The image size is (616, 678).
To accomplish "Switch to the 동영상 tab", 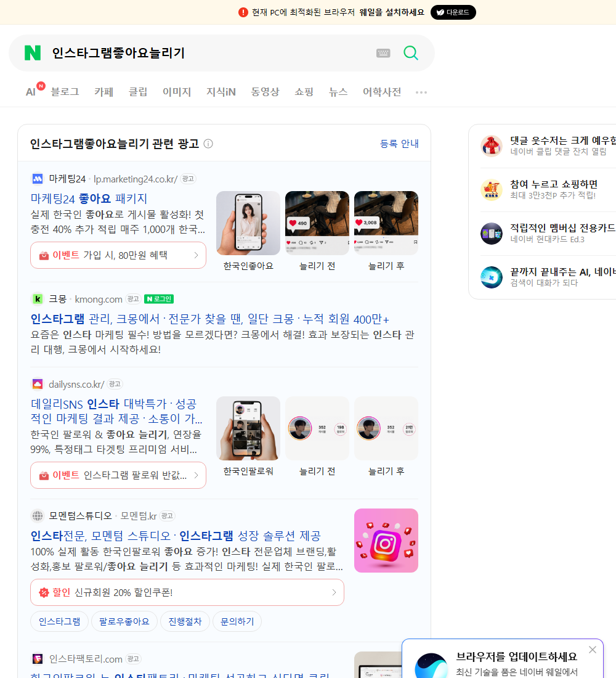I will click(x=265, y=92).
